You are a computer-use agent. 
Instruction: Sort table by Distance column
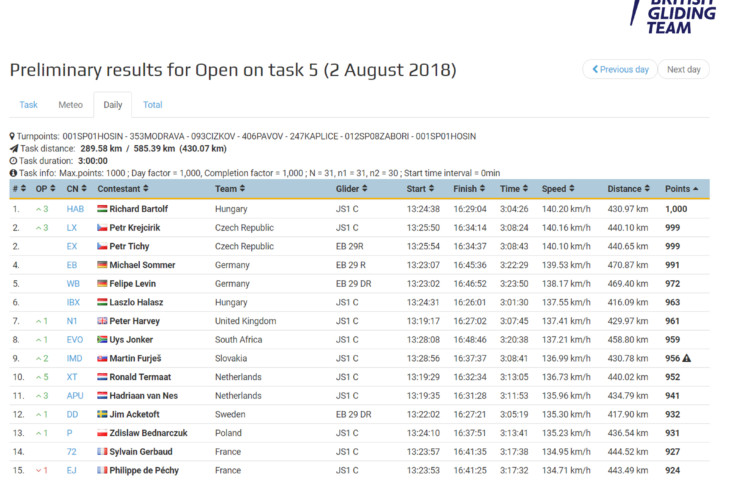click(624, 188)
